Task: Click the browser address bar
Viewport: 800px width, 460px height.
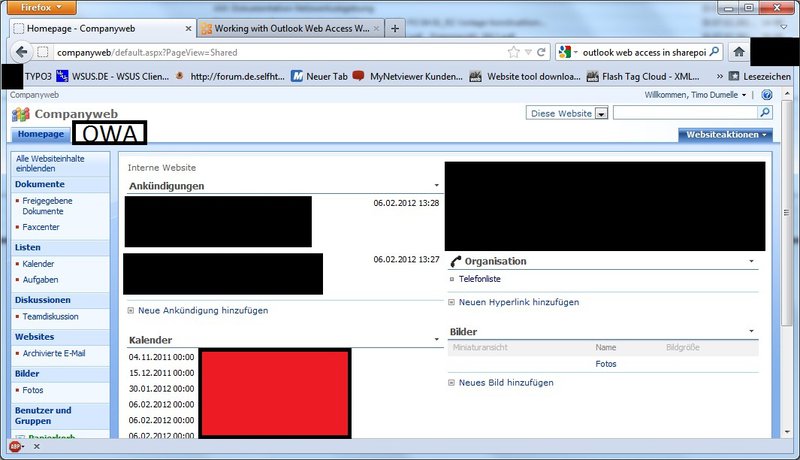Action: 281,52
